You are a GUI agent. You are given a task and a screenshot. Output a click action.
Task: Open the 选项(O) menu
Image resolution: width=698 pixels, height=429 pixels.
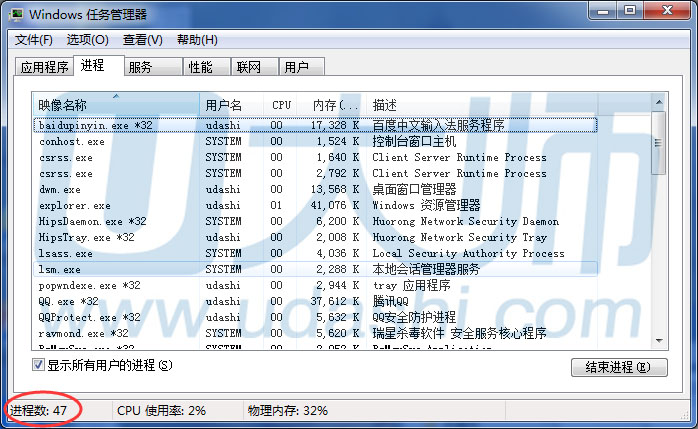coord(88,40)
